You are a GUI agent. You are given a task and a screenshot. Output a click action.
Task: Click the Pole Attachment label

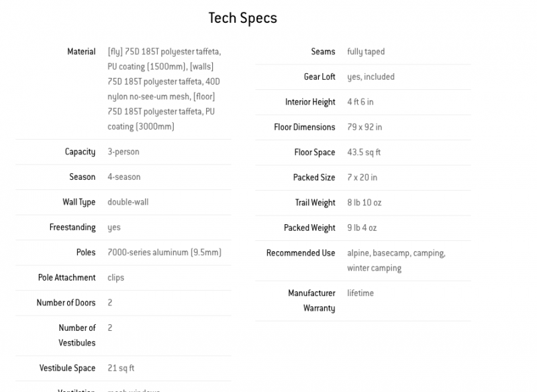coord(66,278)
